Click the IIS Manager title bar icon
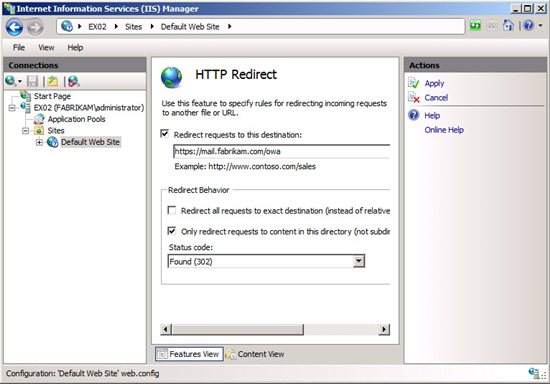 9,8
